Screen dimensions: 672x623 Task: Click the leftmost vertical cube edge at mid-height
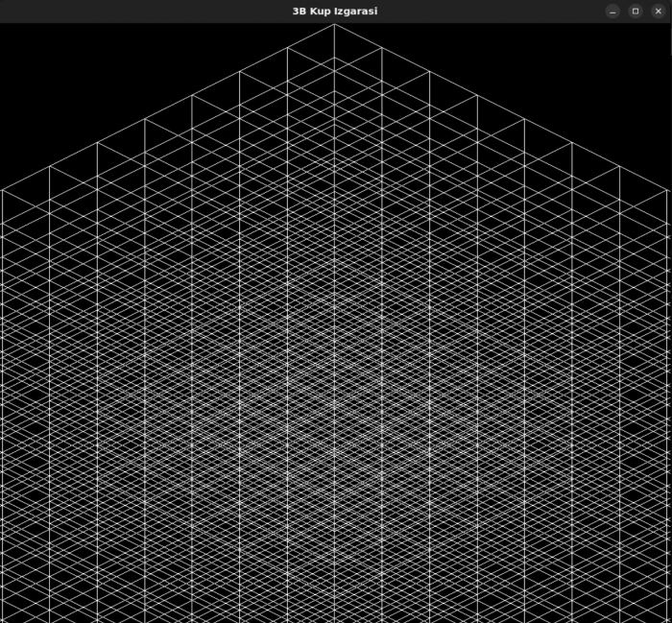tap(3, 403)
